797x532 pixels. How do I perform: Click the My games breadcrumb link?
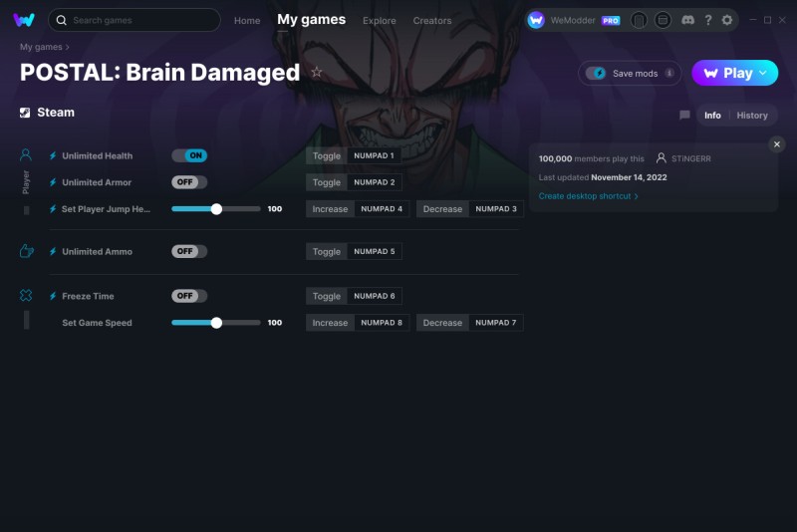(41, 47)
